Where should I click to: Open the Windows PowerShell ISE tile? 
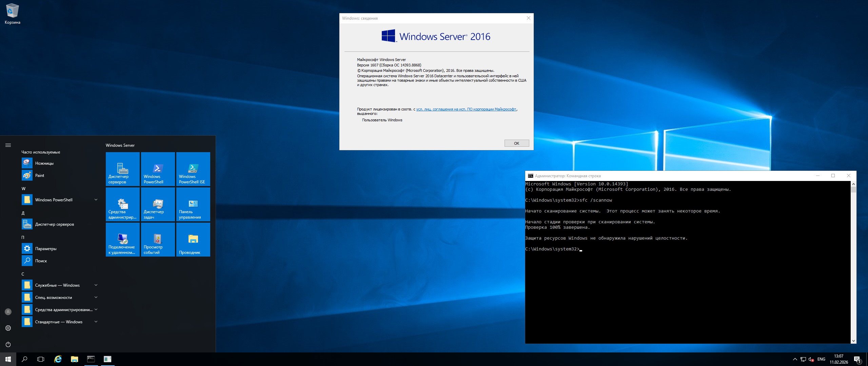coord(193,169)
